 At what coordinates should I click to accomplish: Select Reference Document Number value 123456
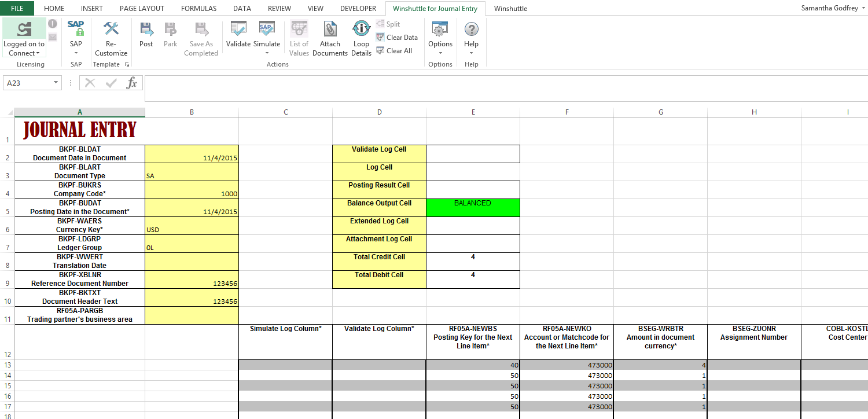(x=192, y=280)
